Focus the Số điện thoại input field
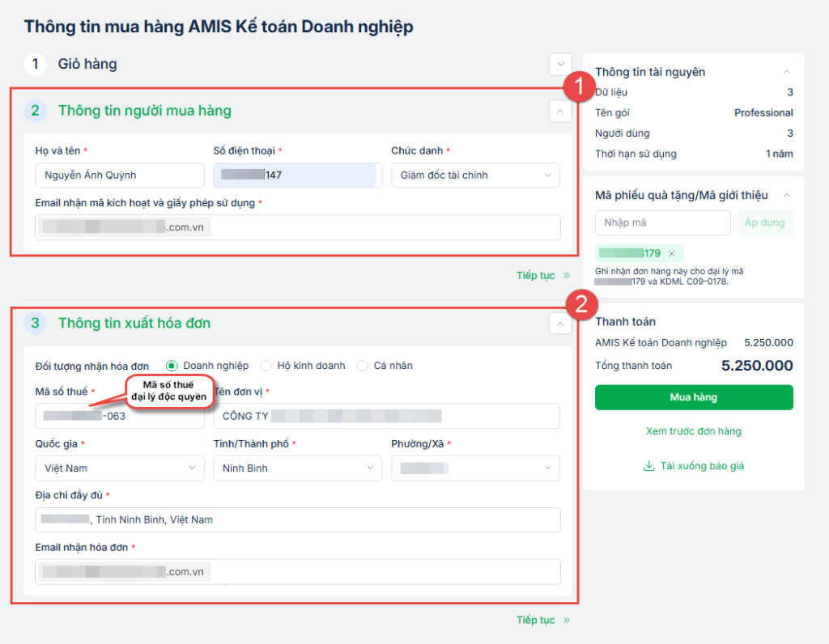Screen dimensions: 829x644 298,176
